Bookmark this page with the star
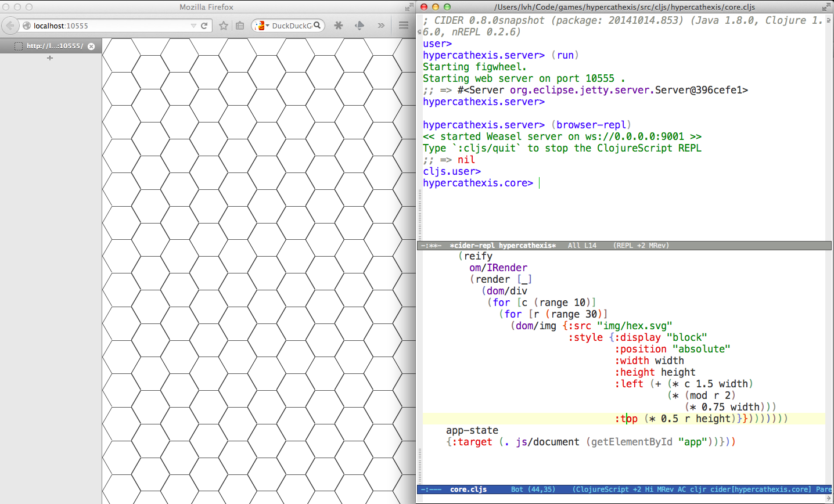The height and width of the screenshot is (504, 834). point(224,26)
